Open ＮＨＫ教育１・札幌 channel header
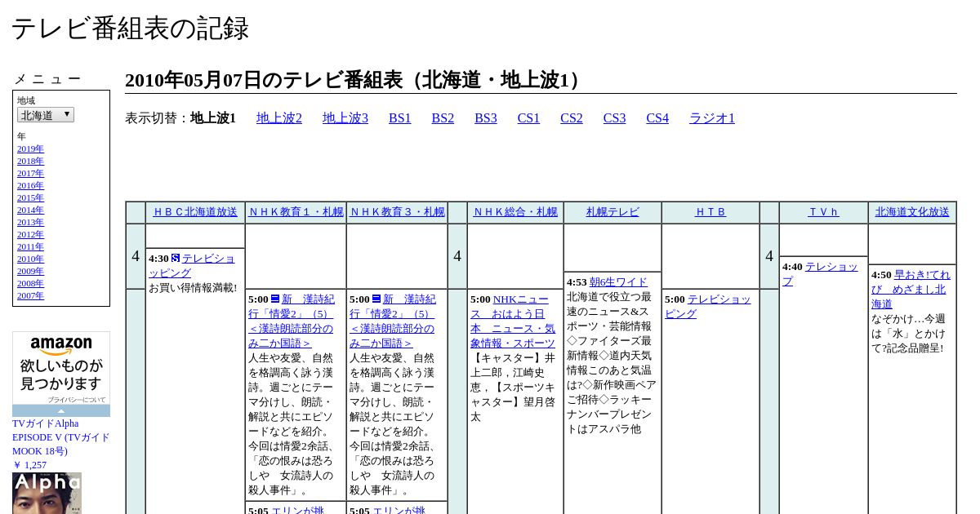The height and width of the screenshot is (514, 980). pos(296,212)
